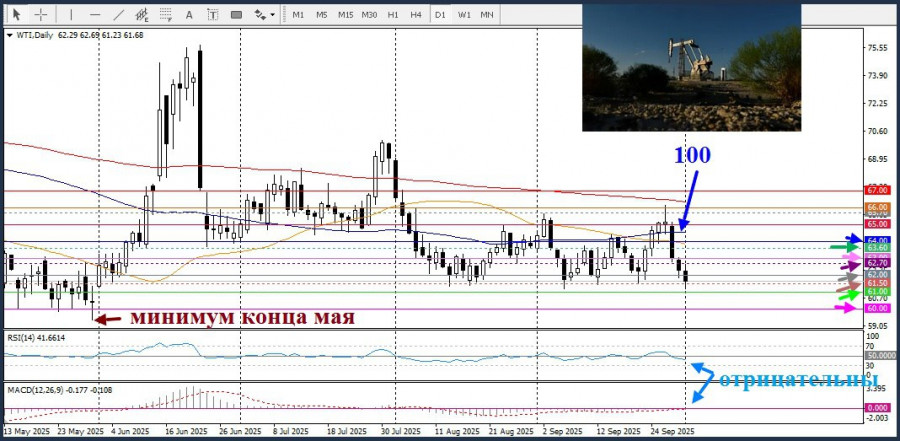Click the red 67.00 price level label
The width and height of the screenshot is (900, 441).
coord(878,190)
